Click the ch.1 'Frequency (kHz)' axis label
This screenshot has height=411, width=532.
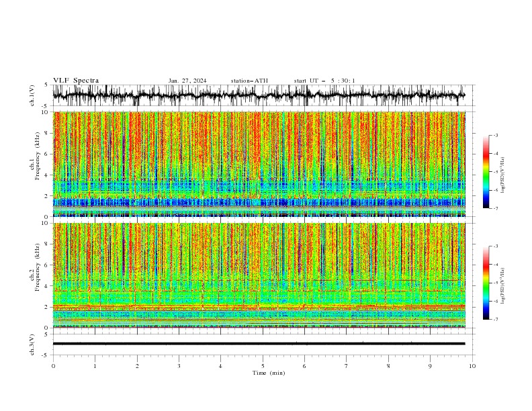pos(38,155)
